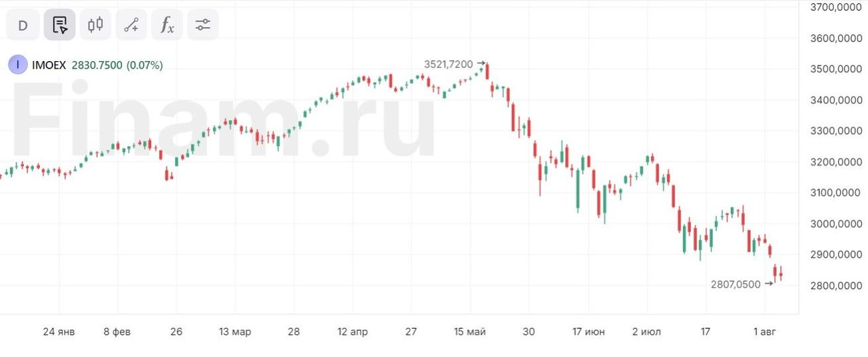Viewport: 868px width, 357px height.
Task: Select the 24 янв date on time axis
Action: coord(59,332)
